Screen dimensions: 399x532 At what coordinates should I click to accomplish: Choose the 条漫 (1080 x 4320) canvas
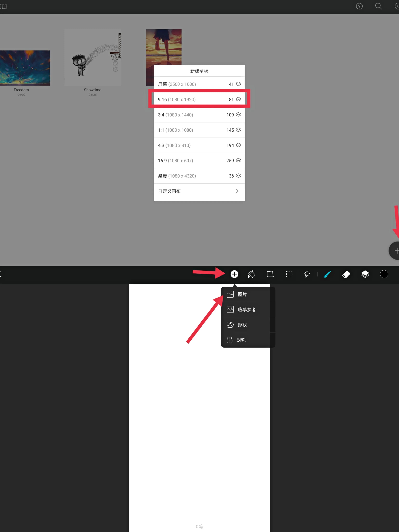(199, 176)
